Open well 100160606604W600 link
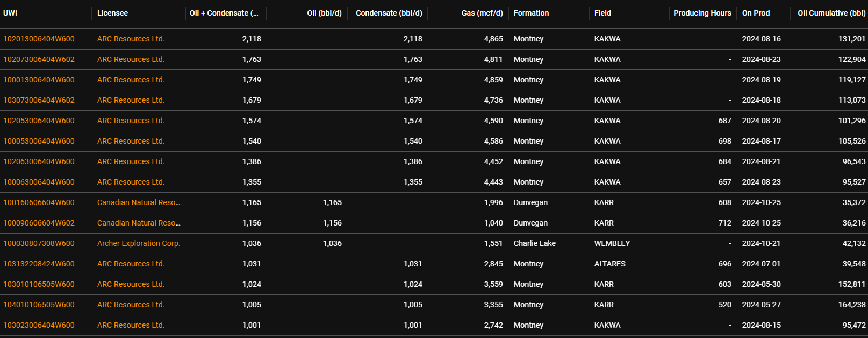This screenshot has height=338, width=868. [x=39, y=202]
